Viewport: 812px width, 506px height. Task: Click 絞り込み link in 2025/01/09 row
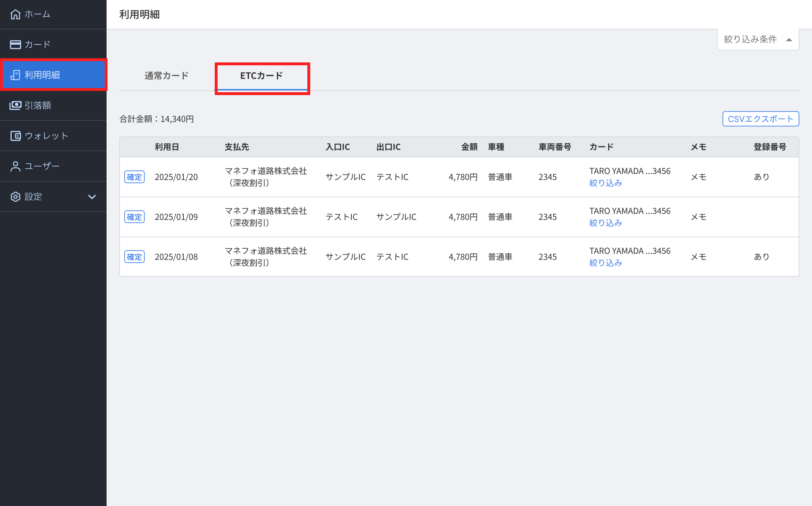[605, 223]
